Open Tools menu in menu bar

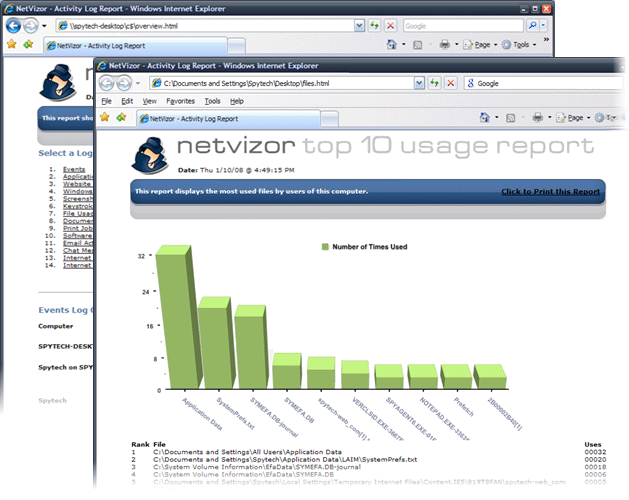(212, 101)
